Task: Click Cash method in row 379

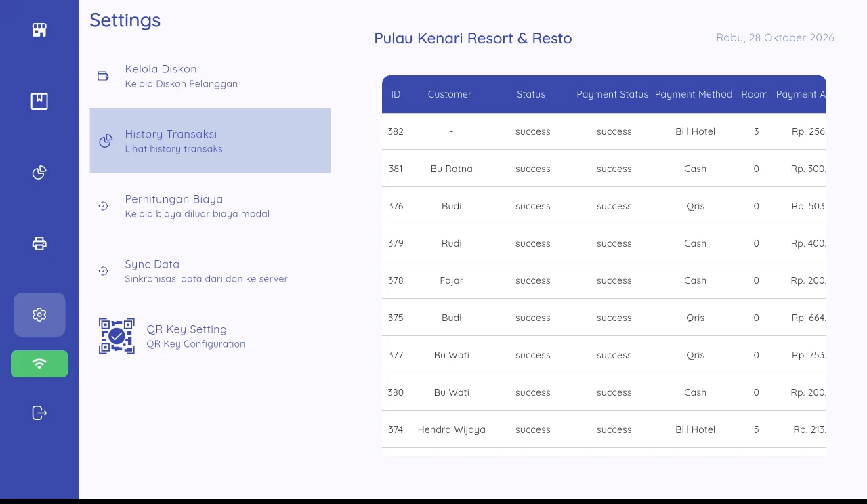Action: click(696, 243)
